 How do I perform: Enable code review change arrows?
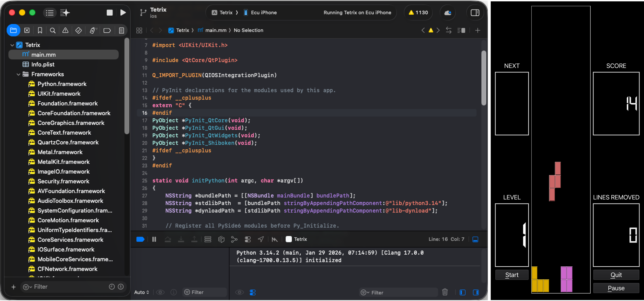pyautogui.click(x=448, y=31)
